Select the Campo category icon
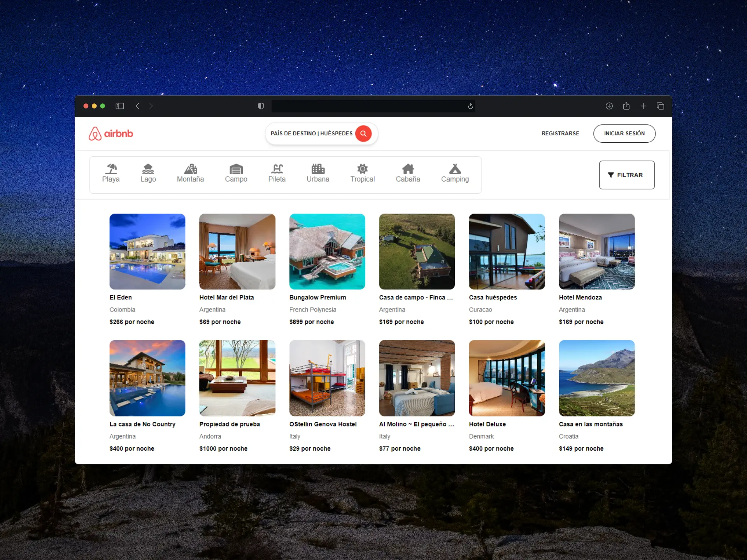 (236, 169)
